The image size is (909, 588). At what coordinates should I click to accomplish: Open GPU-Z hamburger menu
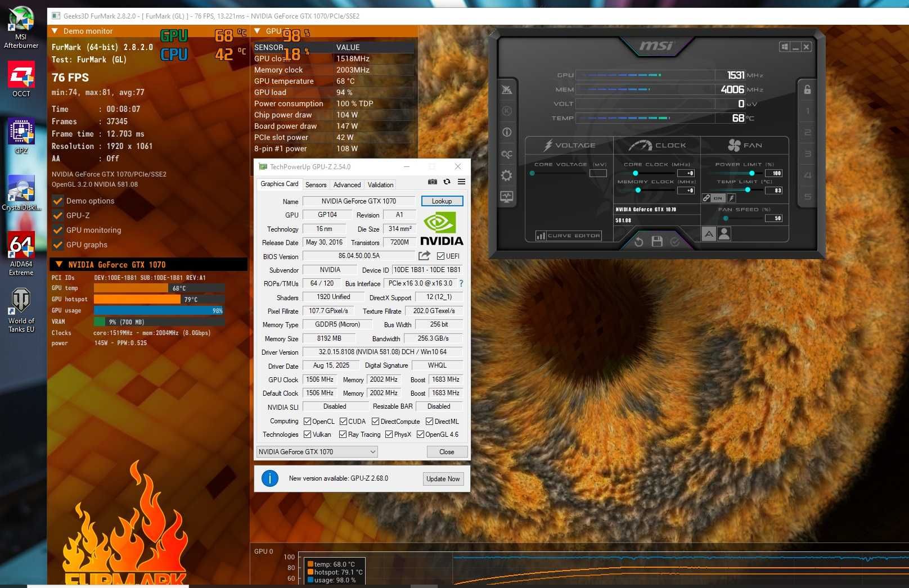click(461, 182)
